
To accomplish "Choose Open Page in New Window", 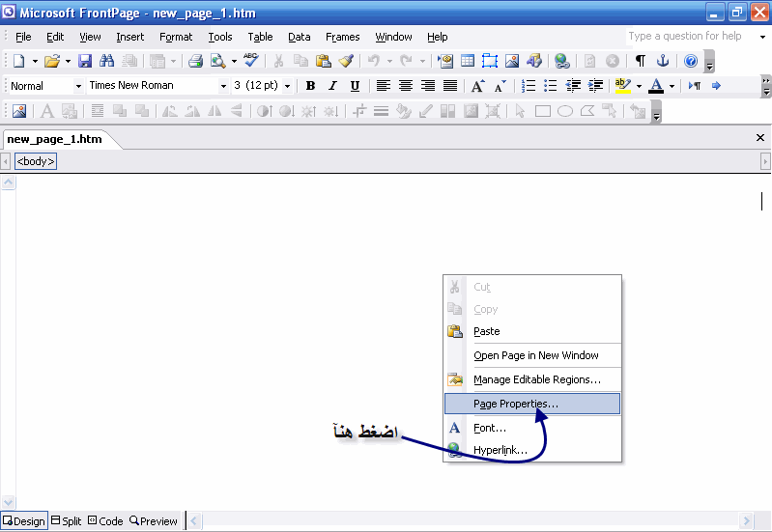I will [x=532, y=355].
